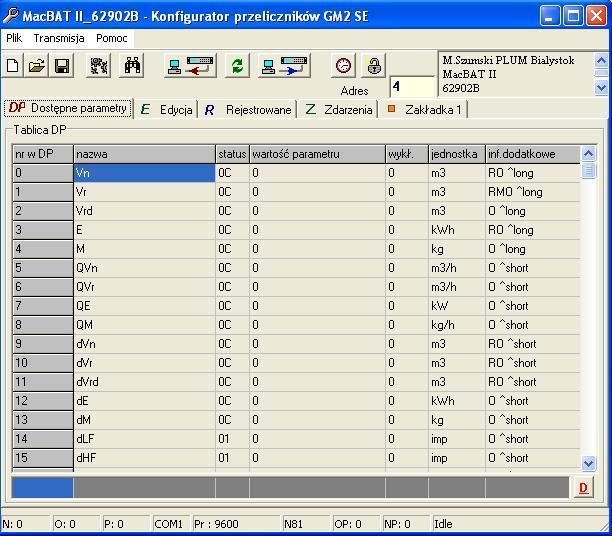Select the 'QM' name cell
612x536 pixels.
144,325
